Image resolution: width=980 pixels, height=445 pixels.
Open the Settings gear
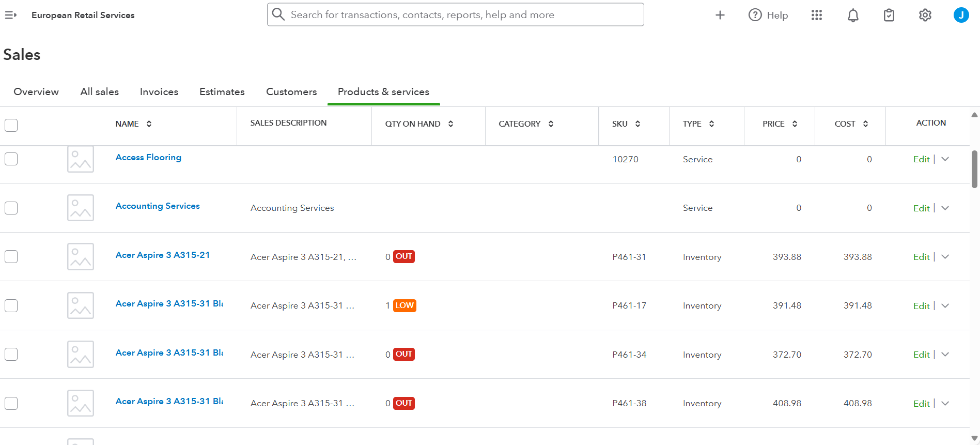[925, 15]
